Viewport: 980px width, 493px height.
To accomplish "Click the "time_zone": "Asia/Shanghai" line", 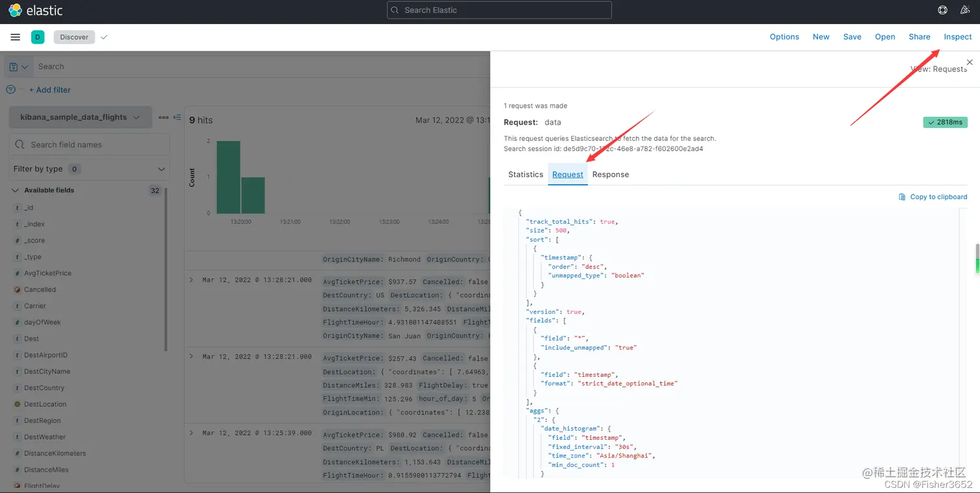I will 602,456.
